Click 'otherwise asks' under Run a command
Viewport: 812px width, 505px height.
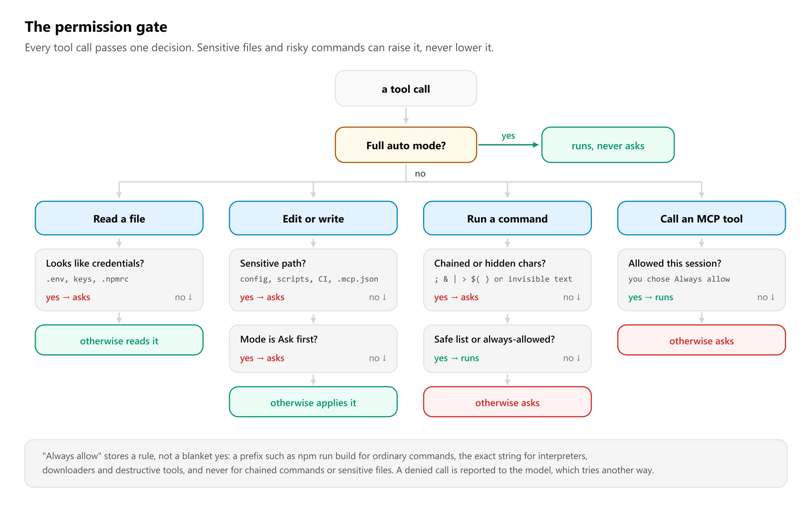507,402
